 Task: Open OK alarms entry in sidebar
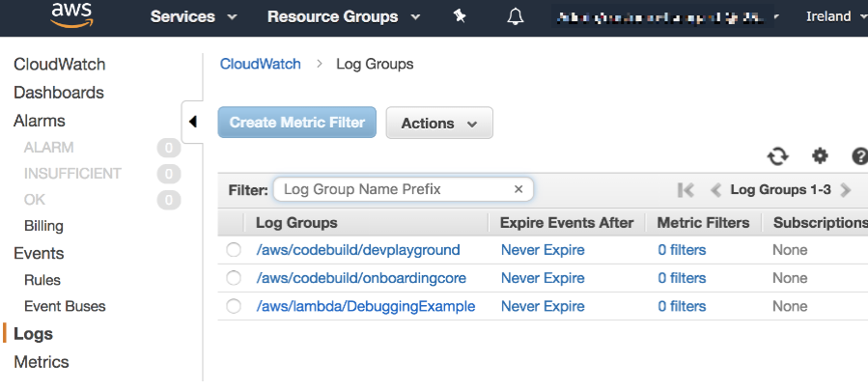(x=35, y=200)
